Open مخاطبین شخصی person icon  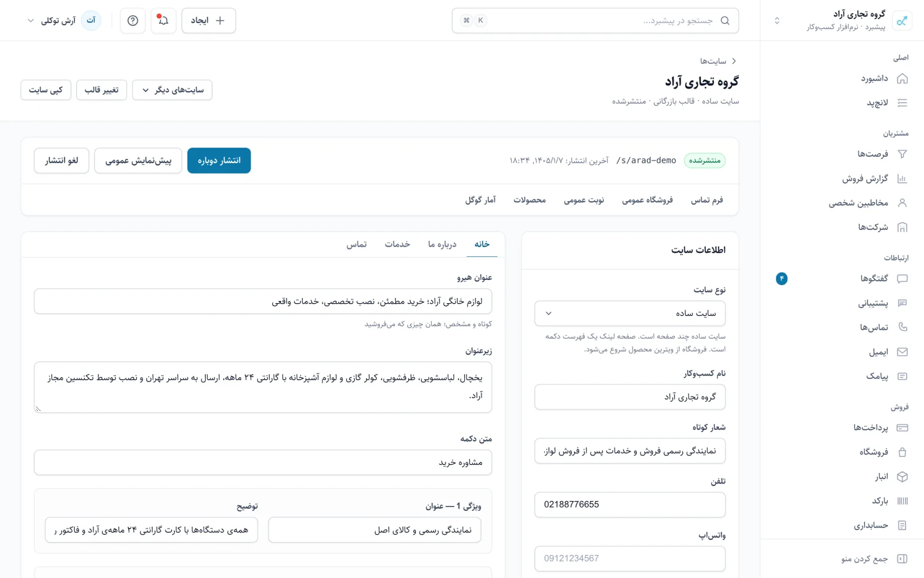pyautogui.click(x=902, y=203)
